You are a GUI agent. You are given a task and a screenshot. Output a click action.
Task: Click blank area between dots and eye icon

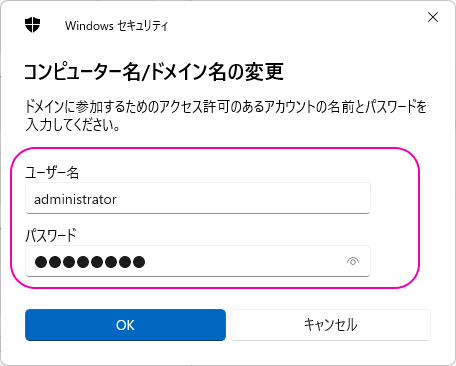click(245, 262)
